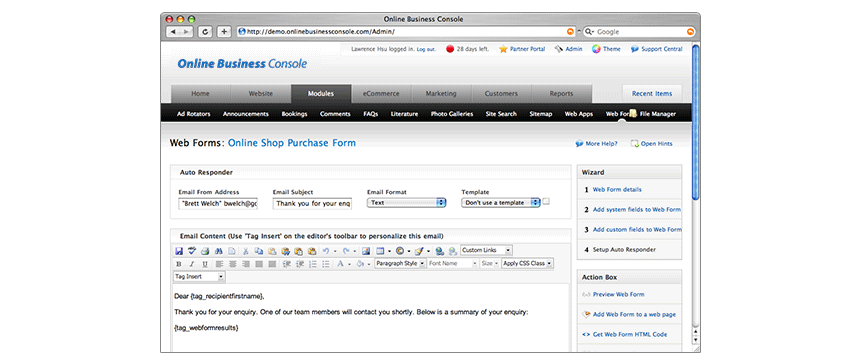Image resolution: width=860 pixels, height=360 pixels.
Task: Click the Cut scissors icon
Action: (x=245, y=251)
